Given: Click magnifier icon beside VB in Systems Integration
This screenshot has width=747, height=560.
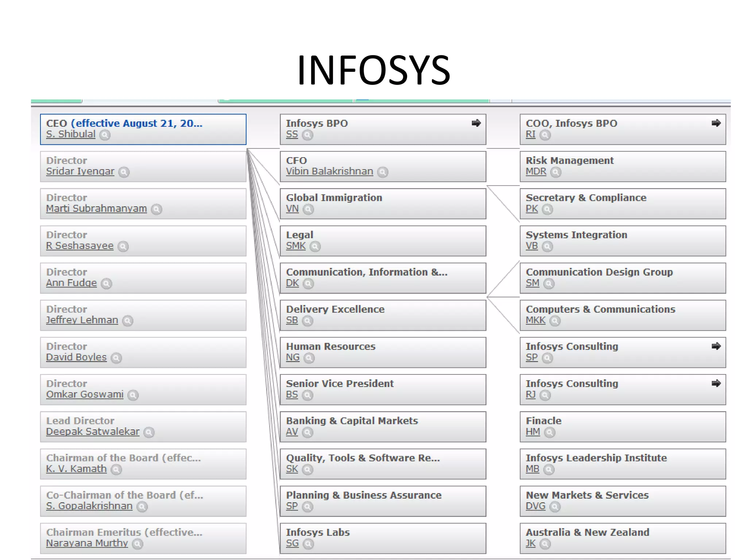Looking at the screenshot, I should coord(547,246).
